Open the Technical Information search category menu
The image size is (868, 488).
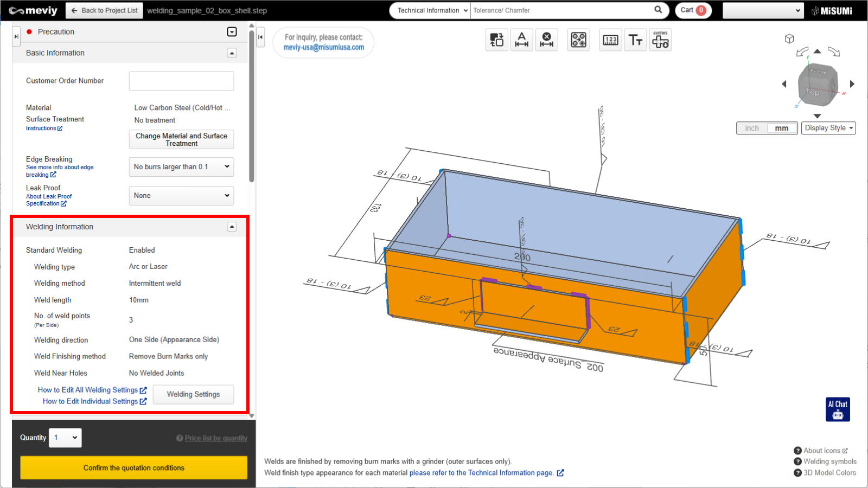(430, 10)
